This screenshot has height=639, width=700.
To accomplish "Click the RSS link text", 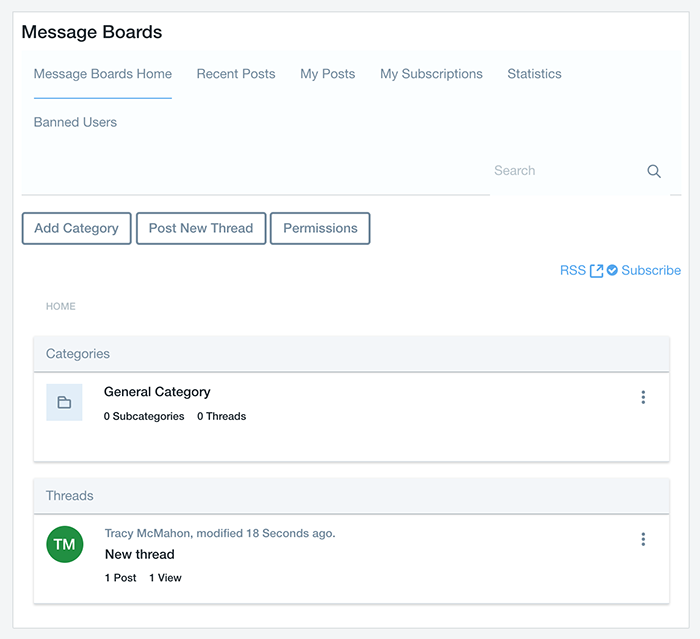I will pos(573,270).
